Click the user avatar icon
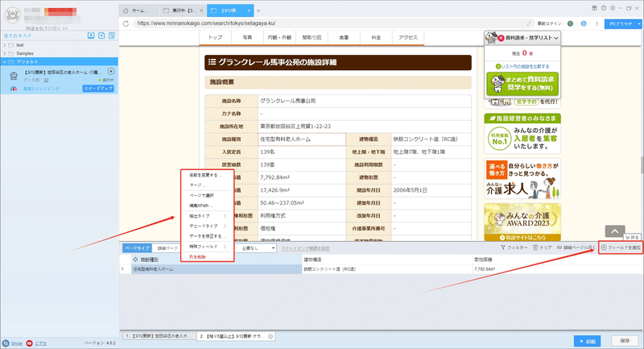The image size is (644, 349). pyautogui.click(x=12, y=15)
